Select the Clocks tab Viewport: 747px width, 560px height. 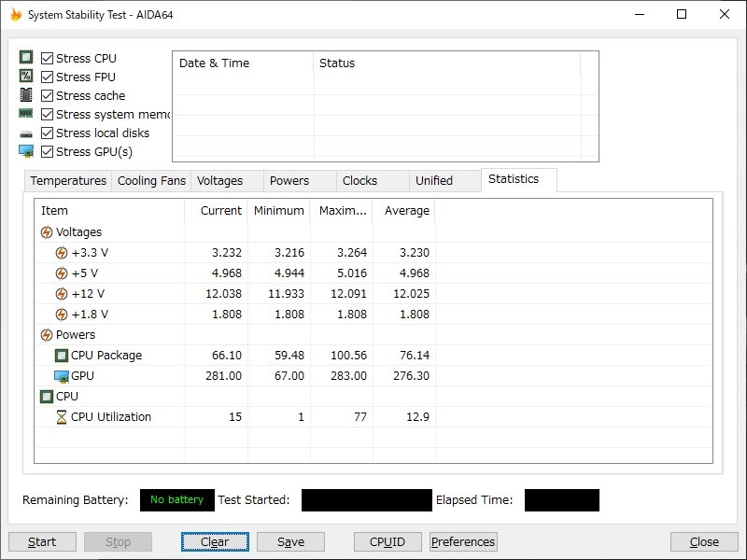[x=359, y=181]
